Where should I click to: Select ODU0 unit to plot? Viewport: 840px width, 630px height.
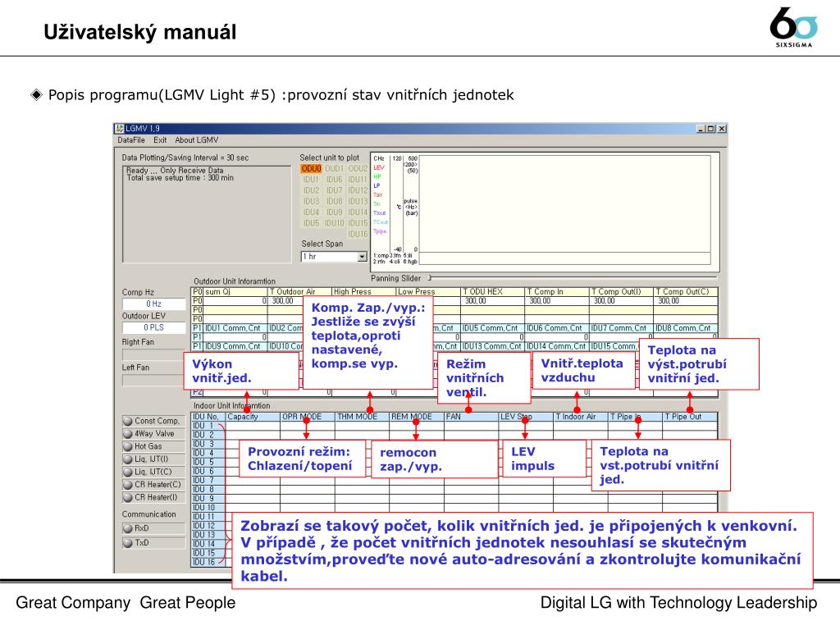[311, 169]
